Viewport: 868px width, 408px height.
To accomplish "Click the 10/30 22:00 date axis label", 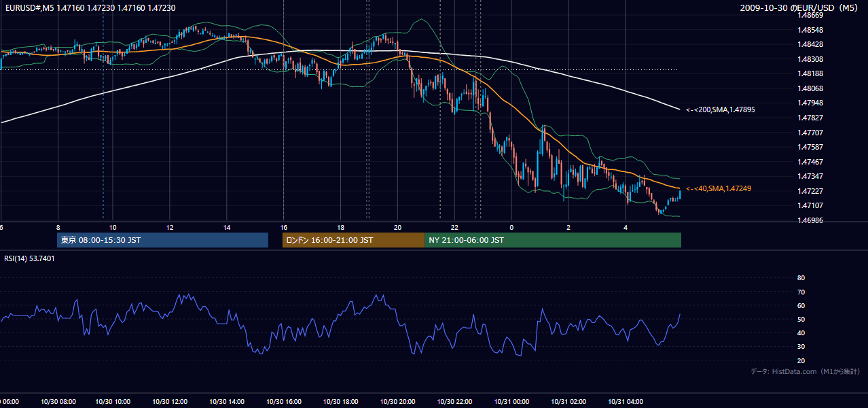I will pyautogui.click(x=455, y=401).
